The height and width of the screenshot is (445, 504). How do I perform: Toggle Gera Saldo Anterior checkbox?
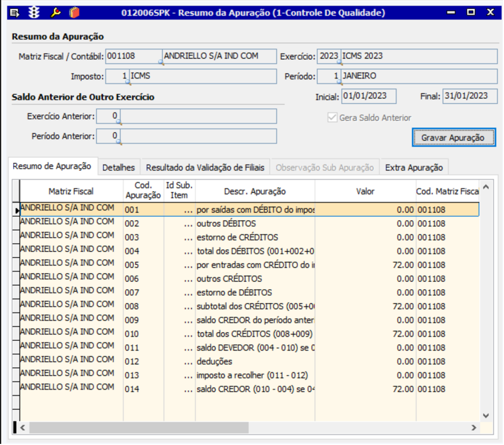coord(332,117)
